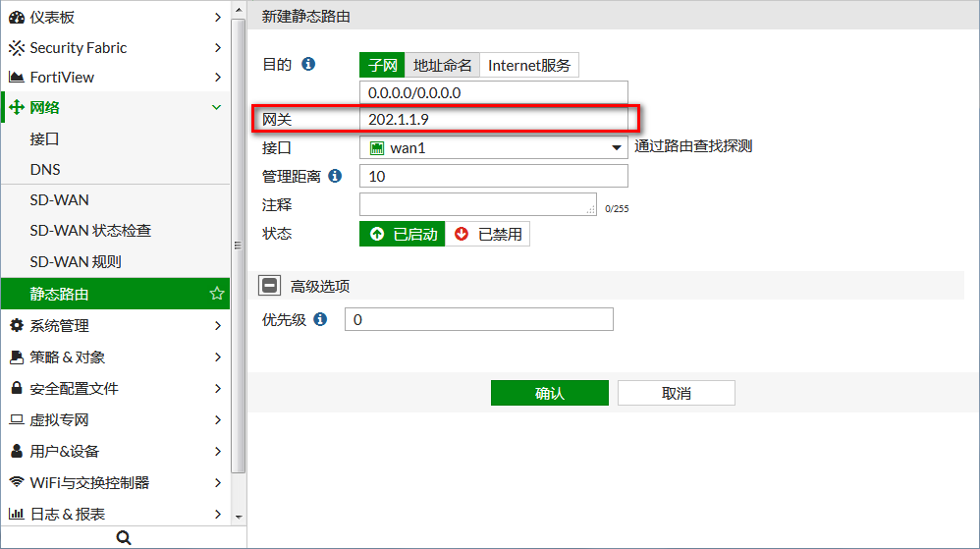Click the 系统管理 gear icon
Image resolution: width=980 pixels, height=549 pixels.
[x=17, y=325]
